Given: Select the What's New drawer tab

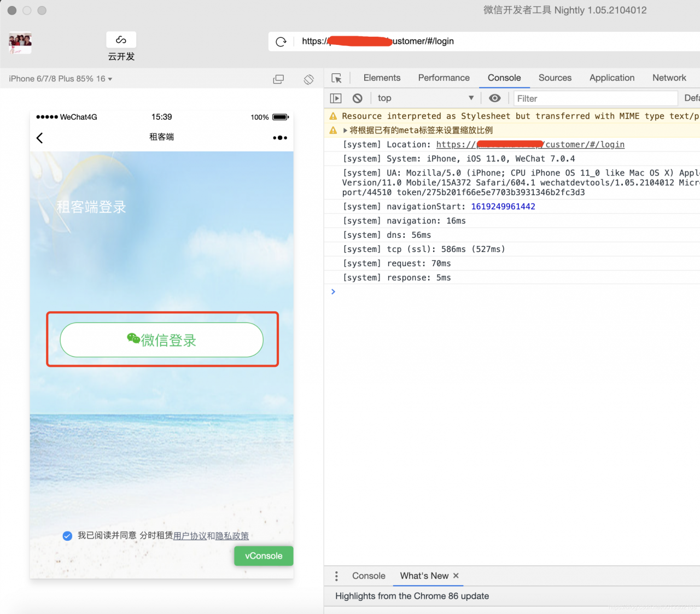Looking at the screenshot, I should (424, 576).
